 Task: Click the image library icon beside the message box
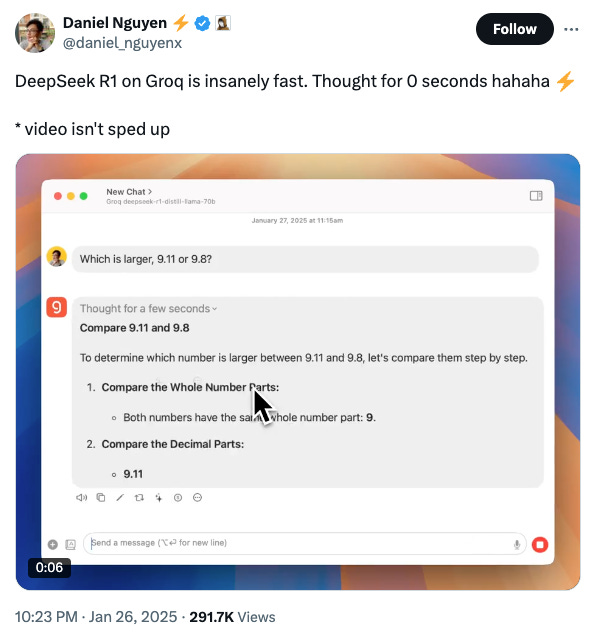71,544
